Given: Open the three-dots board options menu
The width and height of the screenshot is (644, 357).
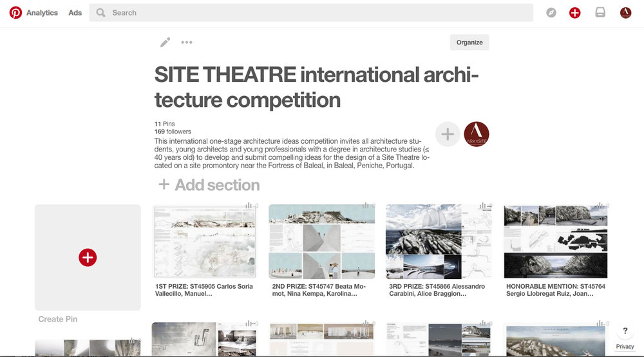Looking at the screenshot, I should pos(187,43).
